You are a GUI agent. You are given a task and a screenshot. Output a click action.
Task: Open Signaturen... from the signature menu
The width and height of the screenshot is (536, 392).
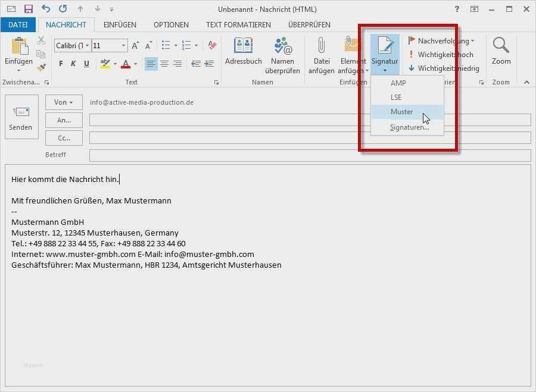(x=409, y=127)
